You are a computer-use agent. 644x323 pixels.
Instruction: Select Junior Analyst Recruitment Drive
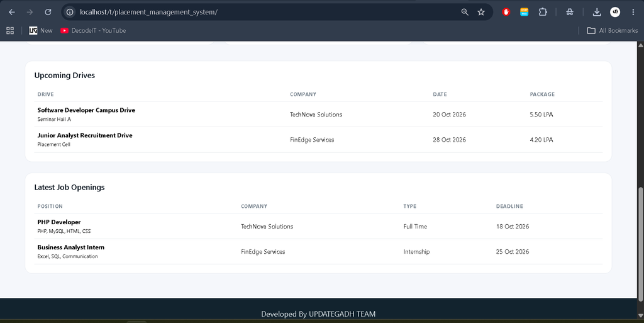point(85,135)
